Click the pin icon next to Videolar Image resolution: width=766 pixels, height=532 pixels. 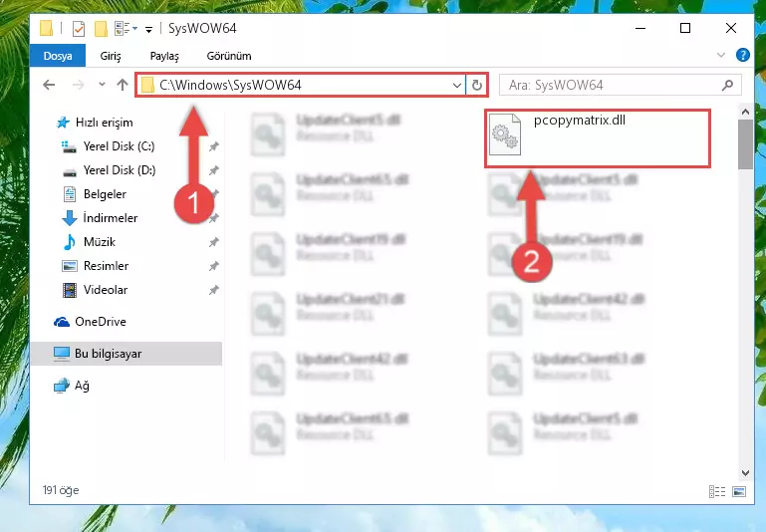point(213,290)
